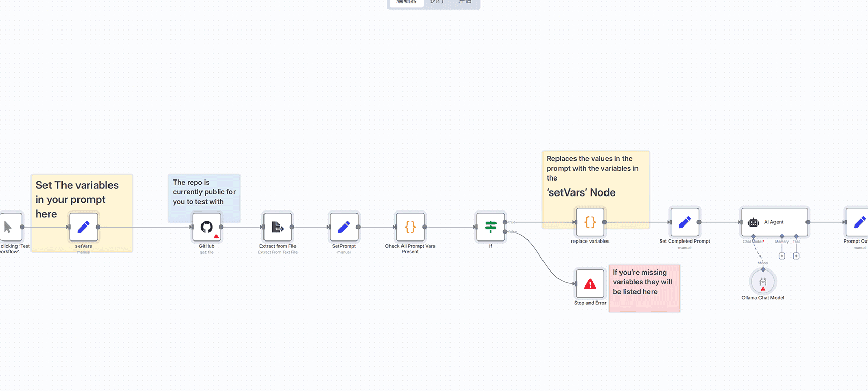The width and height of the screenshot is (868, 391).
Task: Open the AI Agent node
Action: (774, 222)
